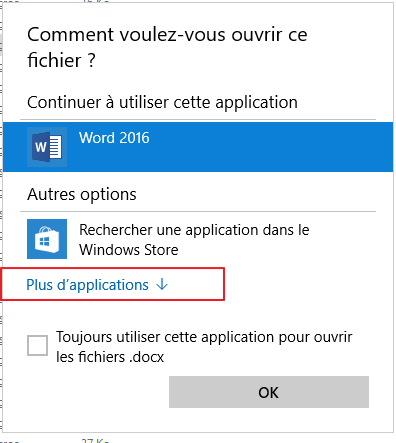Select the highlighted blue Word 2016 row
This screenshot has height=443, width=396.
pyautogui.click(x=198, y=147)
